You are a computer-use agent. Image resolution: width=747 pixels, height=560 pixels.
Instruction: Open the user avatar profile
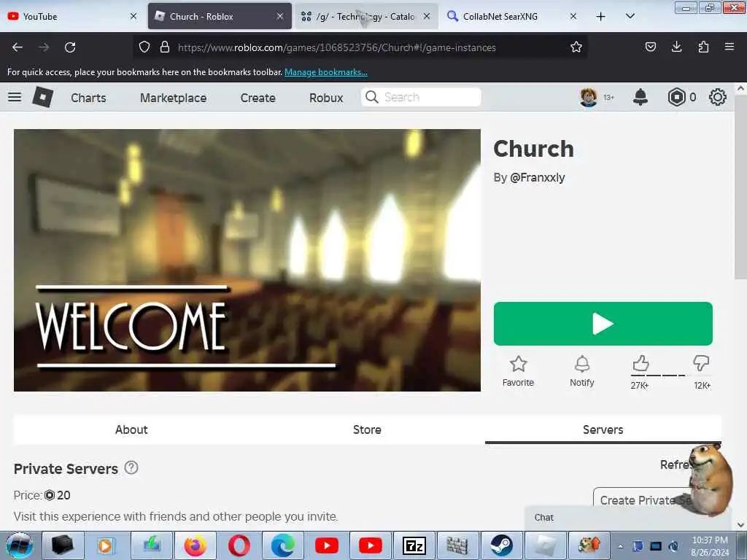(589, 97)
